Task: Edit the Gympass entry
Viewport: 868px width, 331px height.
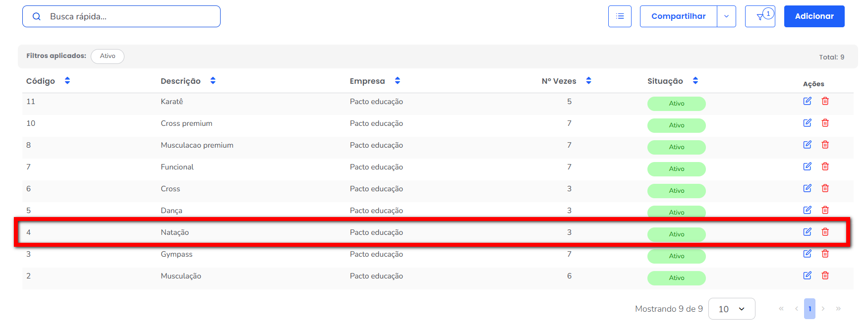Action: (x=807, y=254)
